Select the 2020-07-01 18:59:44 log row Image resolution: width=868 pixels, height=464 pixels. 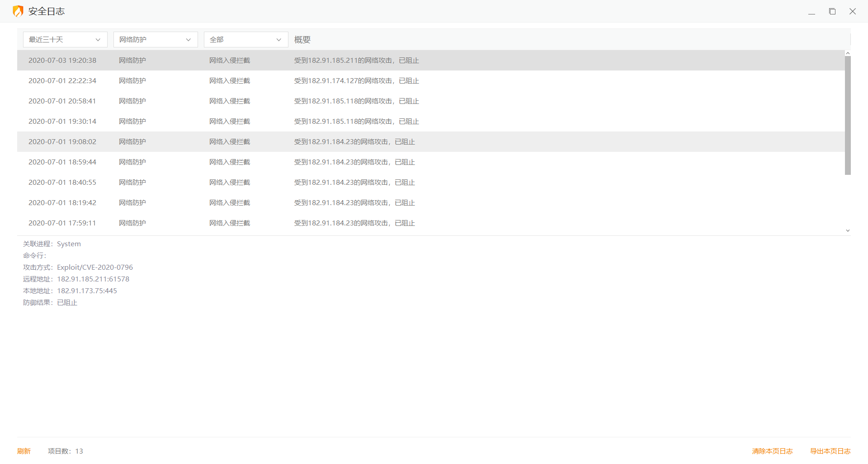coord(431,162)
